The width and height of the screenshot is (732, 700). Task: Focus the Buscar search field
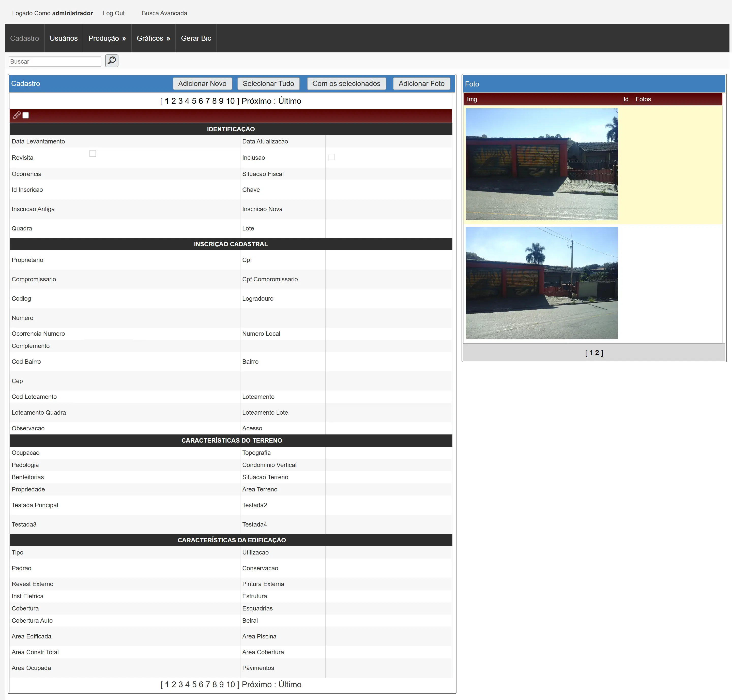54,62
